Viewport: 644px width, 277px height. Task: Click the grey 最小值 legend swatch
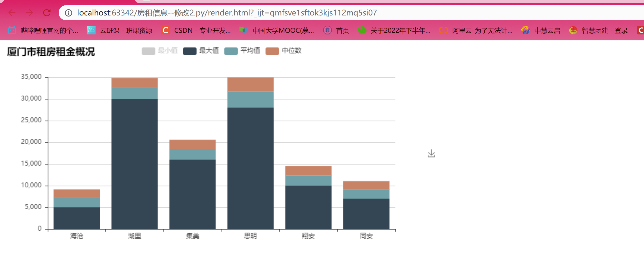pyautogui.click(x=148, y=51)
